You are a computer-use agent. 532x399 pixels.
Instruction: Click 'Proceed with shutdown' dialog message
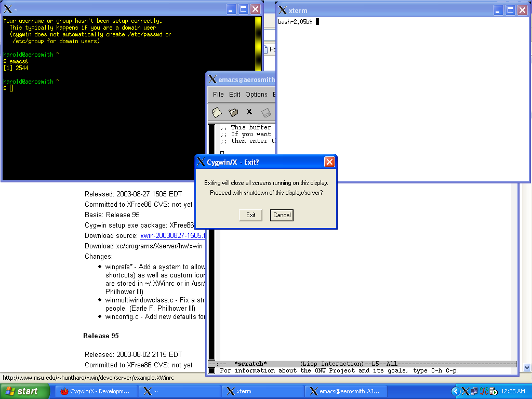pos(267,193)
